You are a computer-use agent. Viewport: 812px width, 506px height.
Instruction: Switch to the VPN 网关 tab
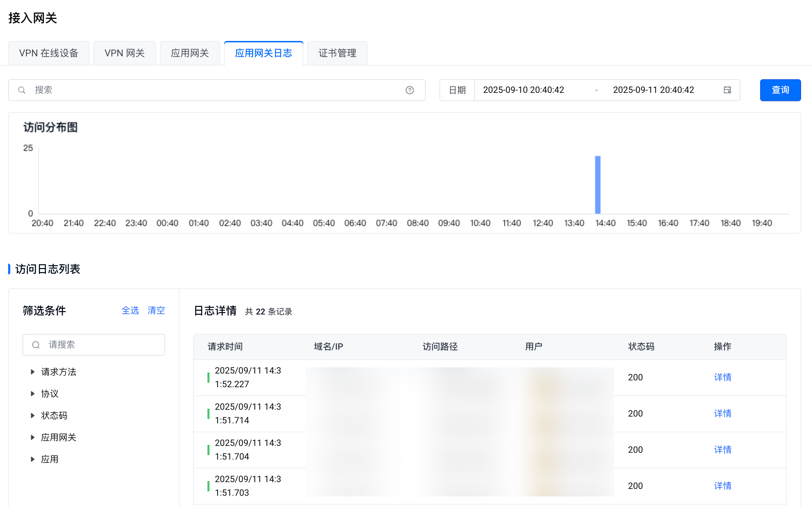pyautogui.click(x=125, y=53)
